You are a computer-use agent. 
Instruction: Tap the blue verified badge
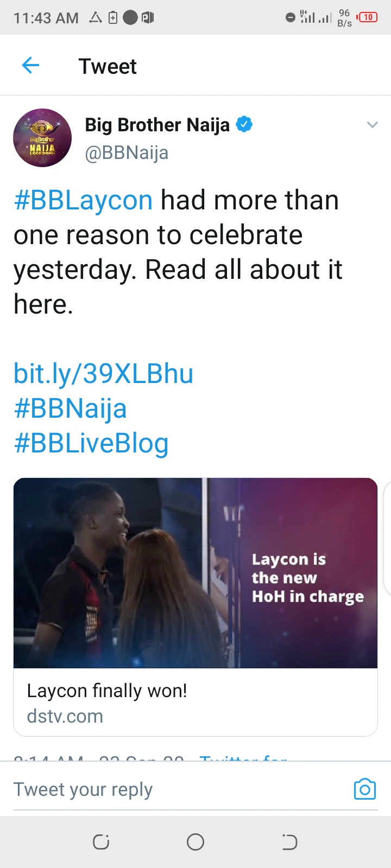(x=244, y=124)
